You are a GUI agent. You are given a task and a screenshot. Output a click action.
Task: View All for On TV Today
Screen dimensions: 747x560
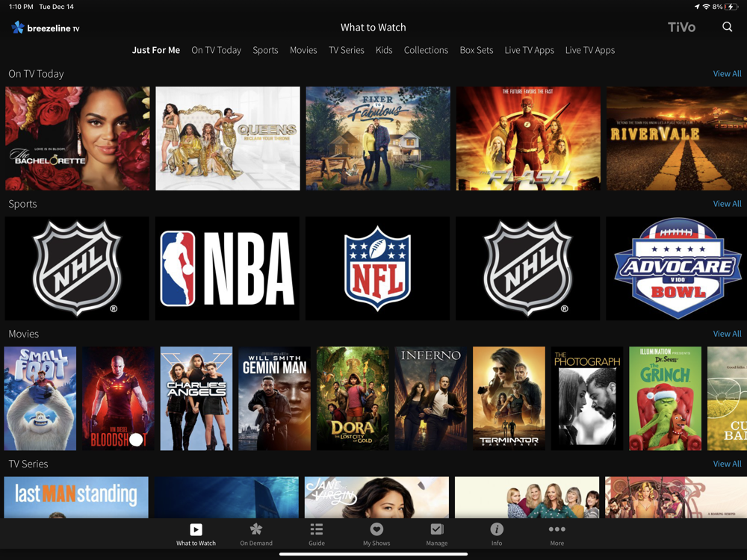[727, 74]
